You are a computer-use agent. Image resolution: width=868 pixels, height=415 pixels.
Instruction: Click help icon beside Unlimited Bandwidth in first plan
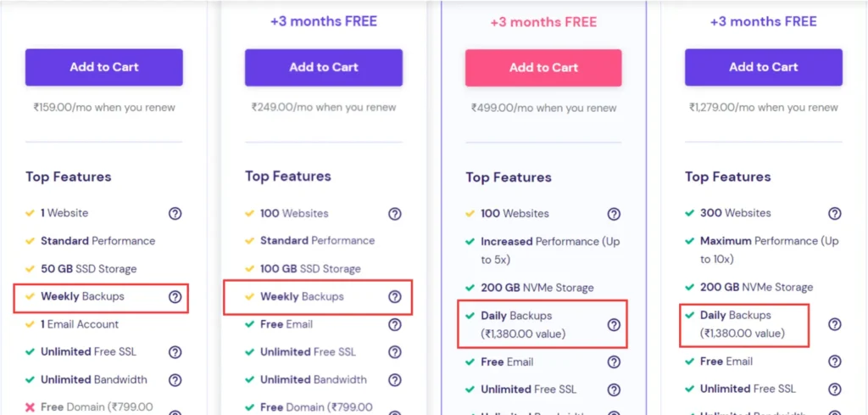(175, 380)
